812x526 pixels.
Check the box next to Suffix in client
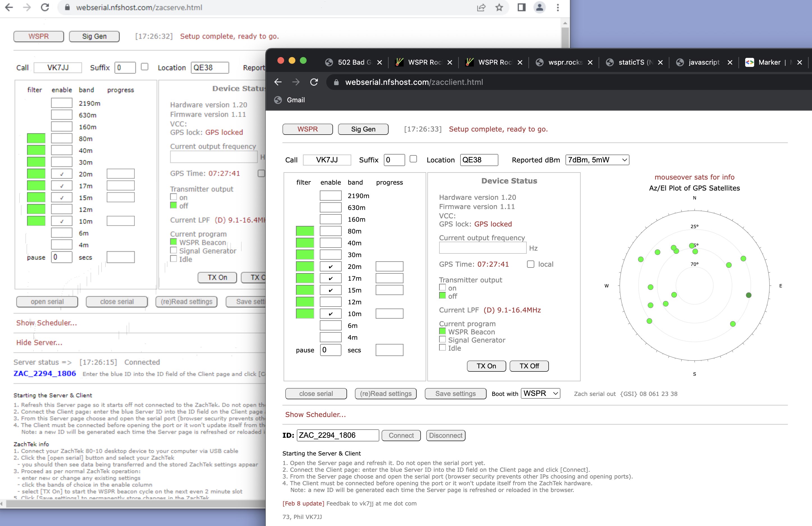pos(413,159)
